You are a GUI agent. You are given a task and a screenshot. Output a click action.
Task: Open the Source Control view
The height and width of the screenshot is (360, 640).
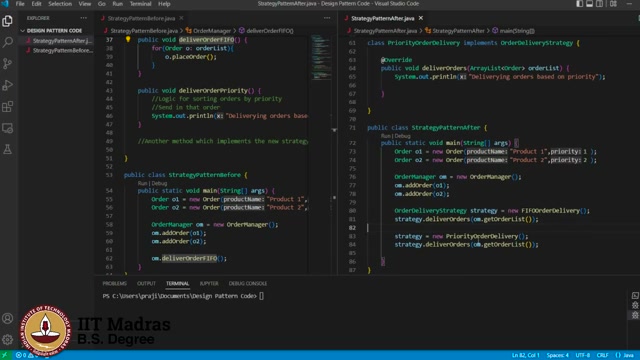[x=7, y=63]
